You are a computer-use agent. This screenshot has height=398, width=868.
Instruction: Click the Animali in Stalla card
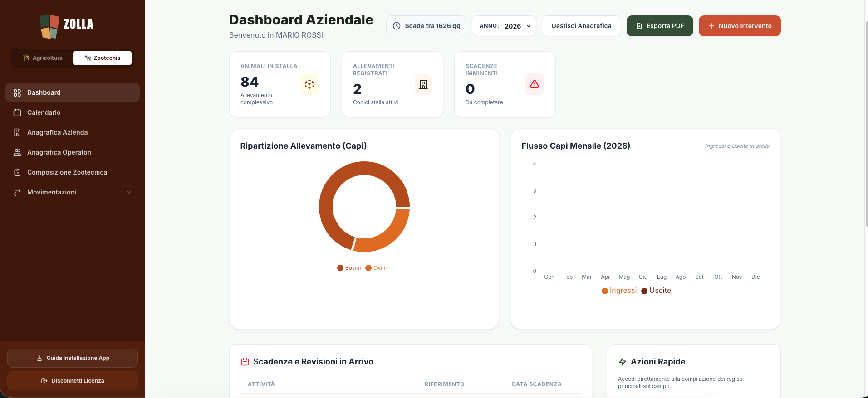click(x=280, y=84)
